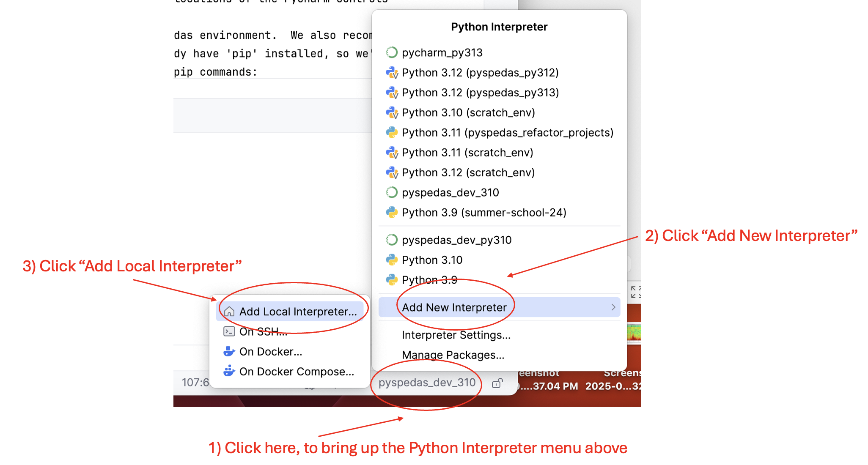Click conda ring icon of pyspedas_dev_py310
Image resolution: width=868 pixels, height=465 pixels.
(392, 240)
